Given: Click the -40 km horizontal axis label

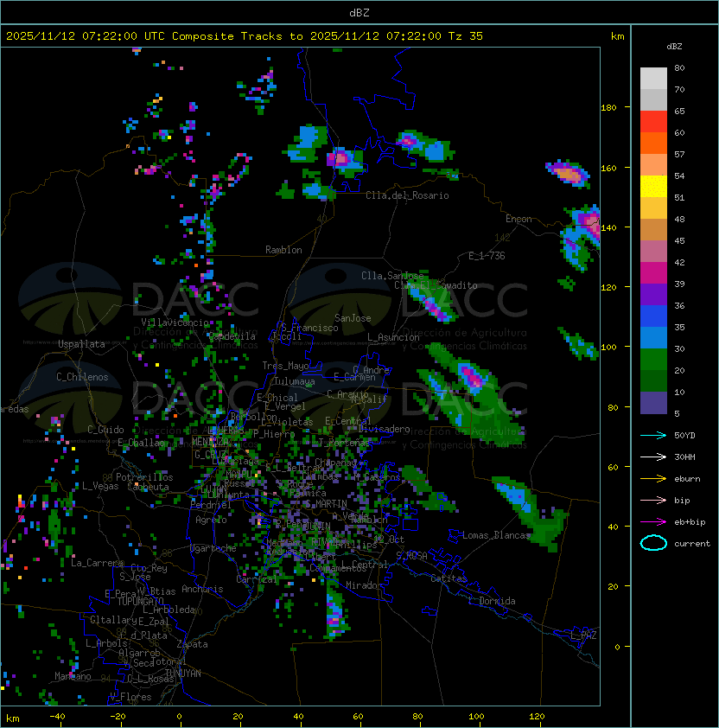Looking at the screenshot, I should 57,717.
